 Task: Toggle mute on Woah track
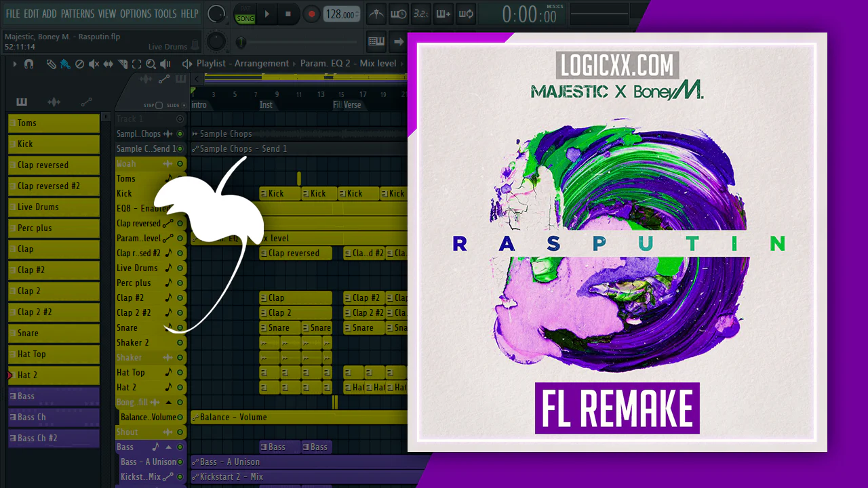tap(180, 164)
